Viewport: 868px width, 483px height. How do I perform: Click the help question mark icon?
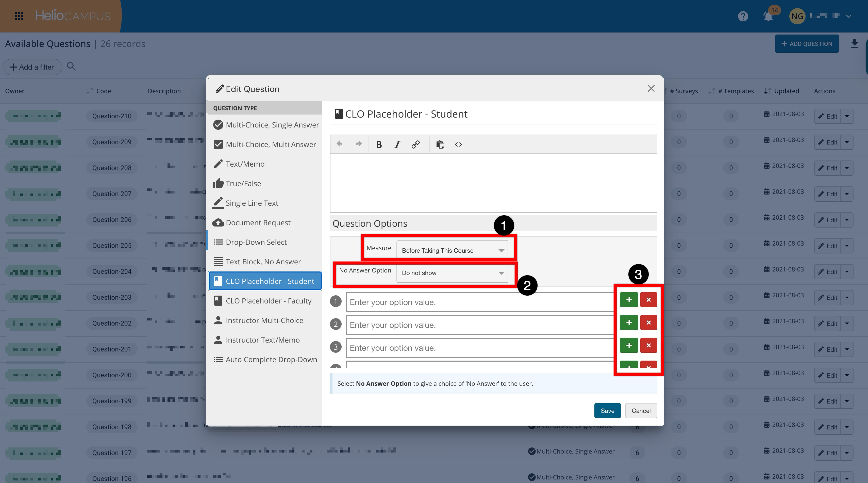(x=743, y=16)
